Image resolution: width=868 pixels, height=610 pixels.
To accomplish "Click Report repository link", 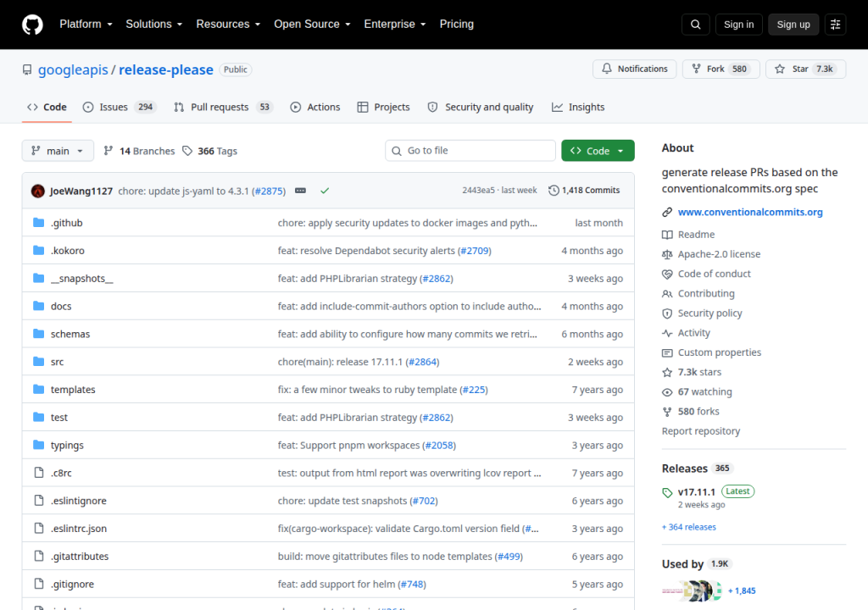I will pos(701,431).
